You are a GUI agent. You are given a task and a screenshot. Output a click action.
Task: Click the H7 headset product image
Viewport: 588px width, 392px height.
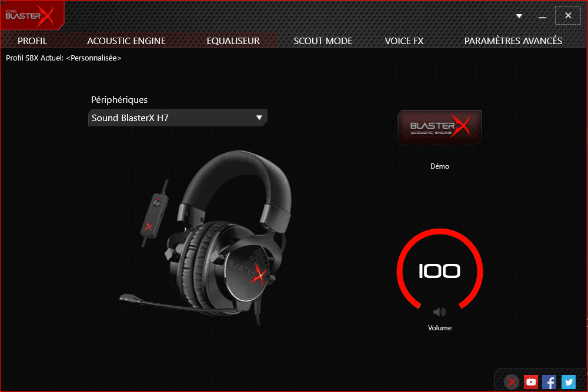pos(205,237)
